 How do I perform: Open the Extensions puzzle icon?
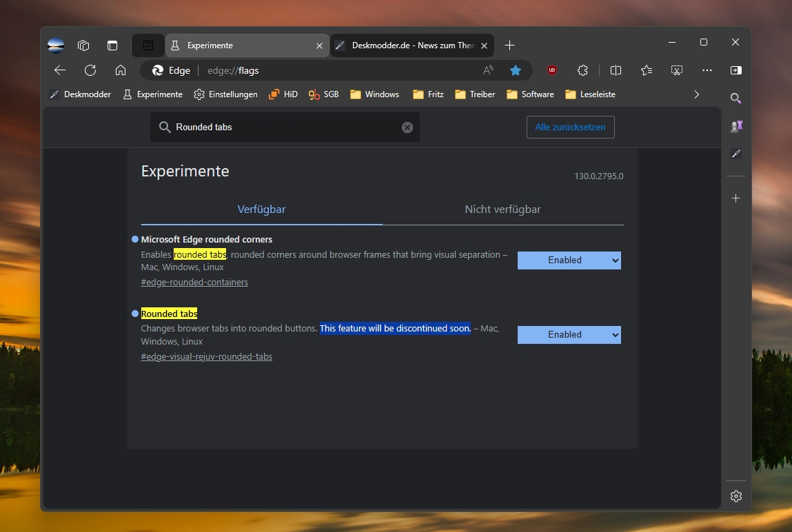coord(582,70)
